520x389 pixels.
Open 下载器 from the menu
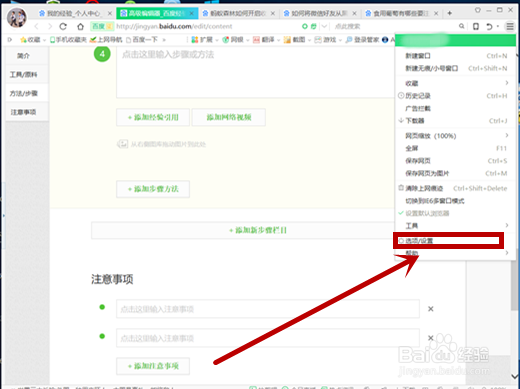point(455,121)
